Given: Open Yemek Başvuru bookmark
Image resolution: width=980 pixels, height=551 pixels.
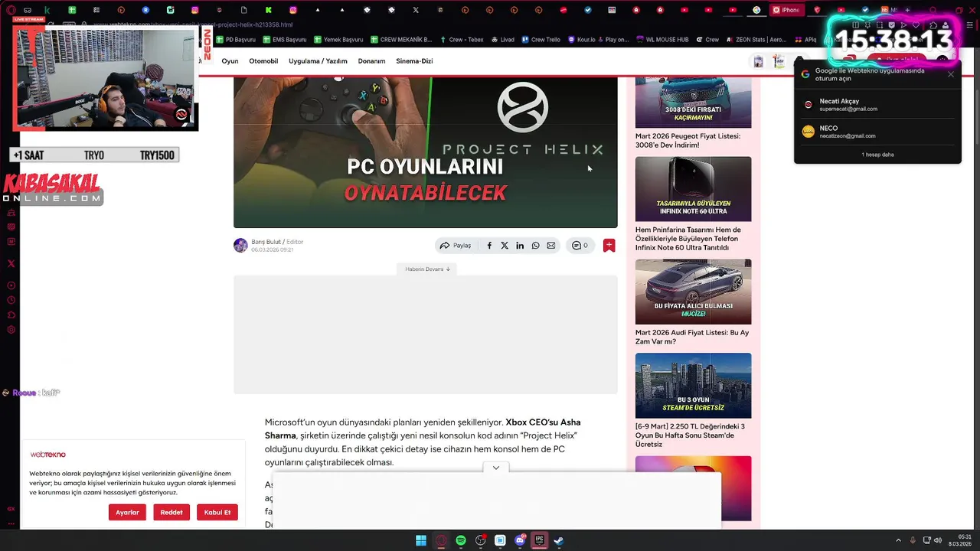Looking at the screenshot, I should [338, 40].
